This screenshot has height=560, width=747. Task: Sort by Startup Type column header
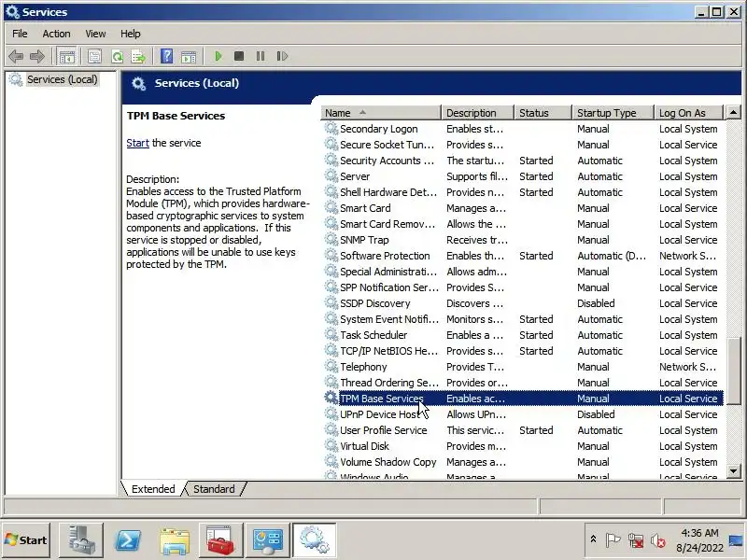coord(613,113)
